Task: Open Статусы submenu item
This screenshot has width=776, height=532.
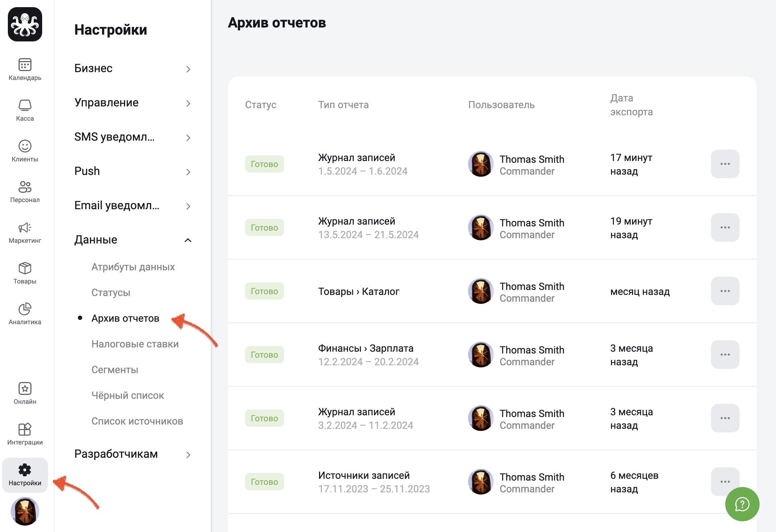Action: pyautogui.click(x=111, y=293)
